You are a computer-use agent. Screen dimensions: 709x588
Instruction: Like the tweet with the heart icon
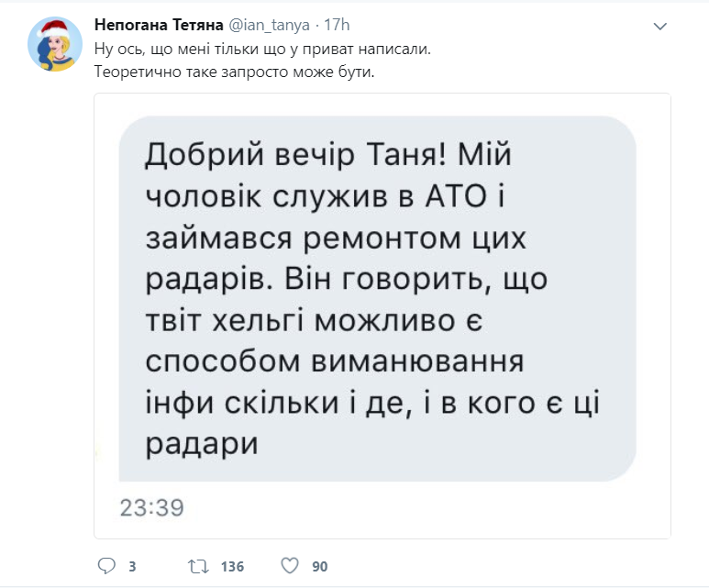290,566
